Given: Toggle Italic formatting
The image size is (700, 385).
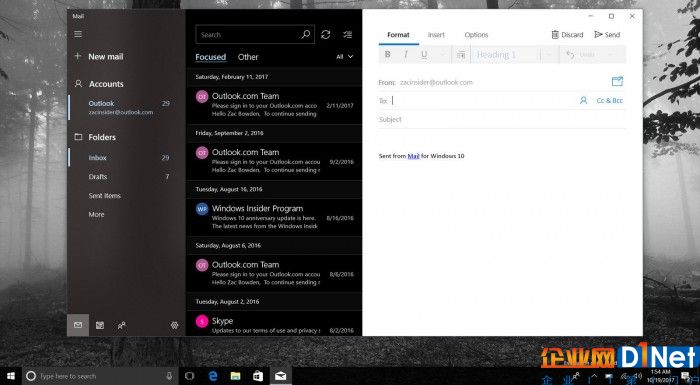Looking at the screenshot, I should click(x=406, y=54).
